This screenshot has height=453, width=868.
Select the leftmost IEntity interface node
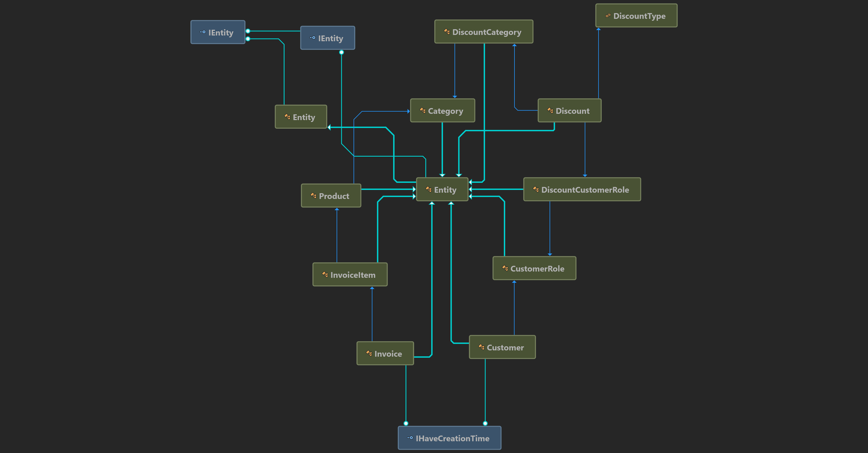(x=218, y=32)
